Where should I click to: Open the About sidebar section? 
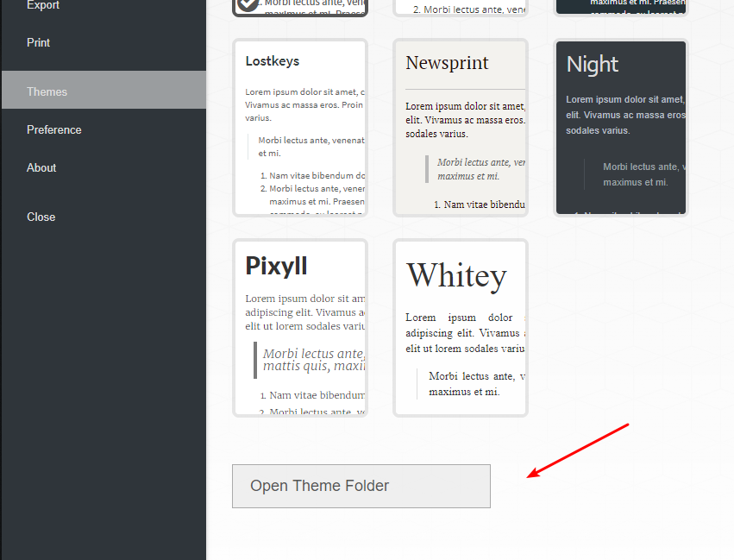pyautogui.click(x=41, y=167)
